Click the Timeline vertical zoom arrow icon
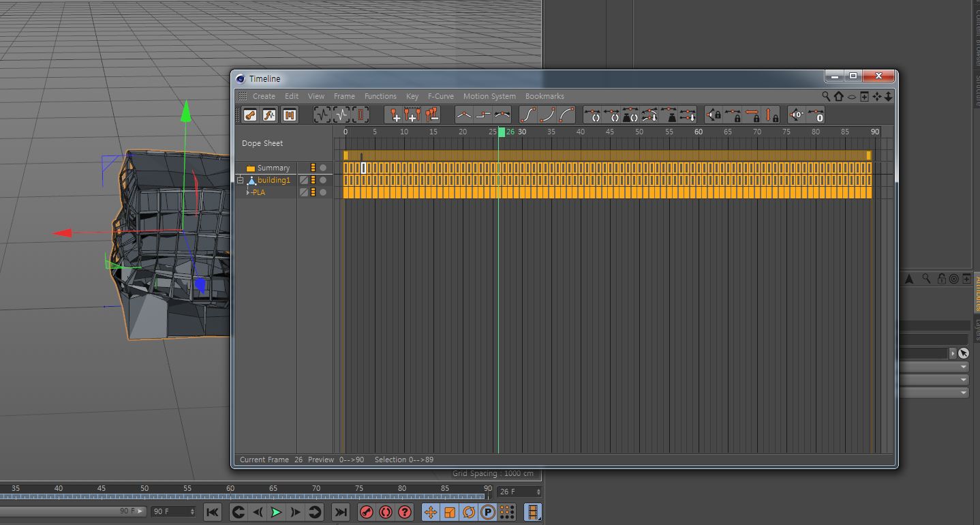The image size is (980, 525). pos(889,96)
